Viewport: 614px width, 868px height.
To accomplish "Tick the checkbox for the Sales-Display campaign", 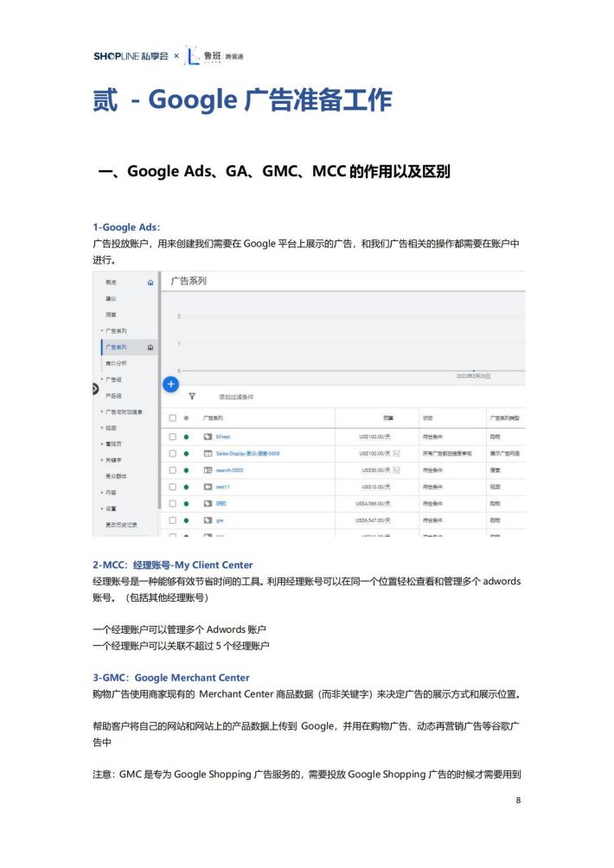I will click(172, 453).
